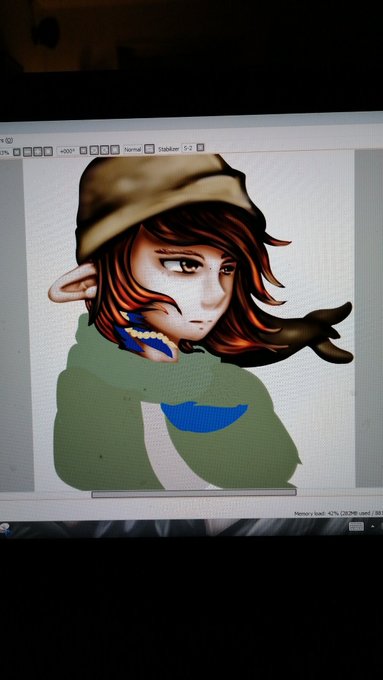Click the Memory load status text
This screenshot has width=383, height=680.
point(338,514)
